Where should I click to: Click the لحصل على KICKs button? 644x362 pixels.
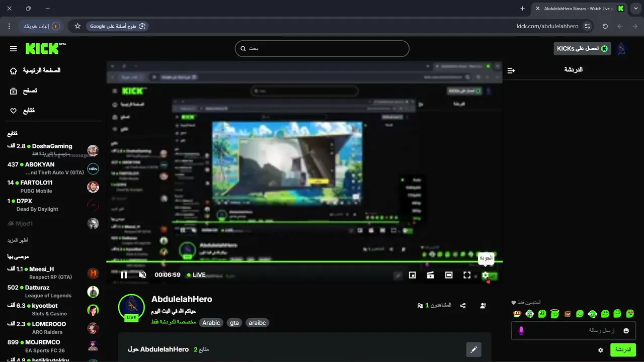point(583,48)
